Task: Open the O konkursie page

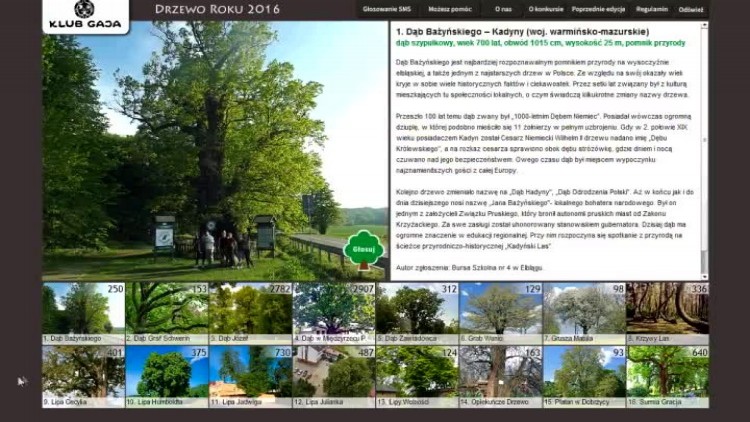Action: click(546, 9)
